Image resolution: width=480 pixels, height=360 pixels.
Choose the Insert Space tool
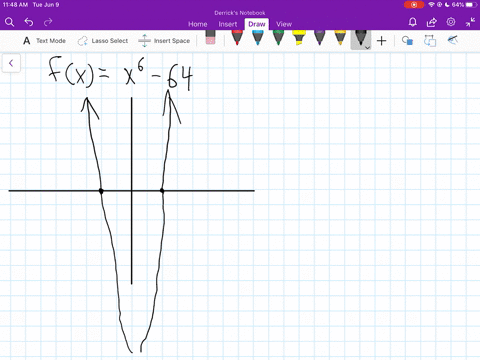point(164,41)
